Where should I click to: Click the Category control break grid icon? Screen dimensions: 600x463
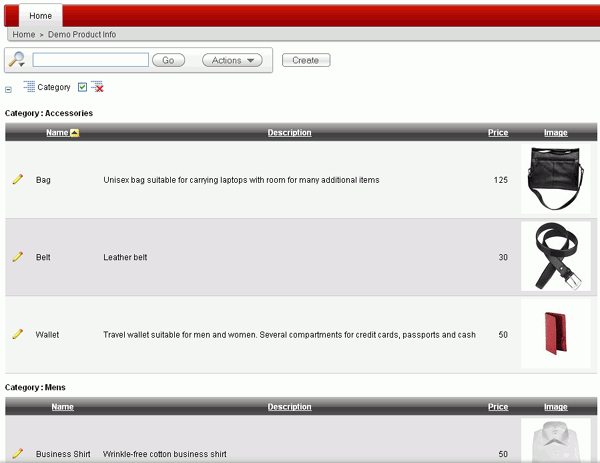point(29,86)
